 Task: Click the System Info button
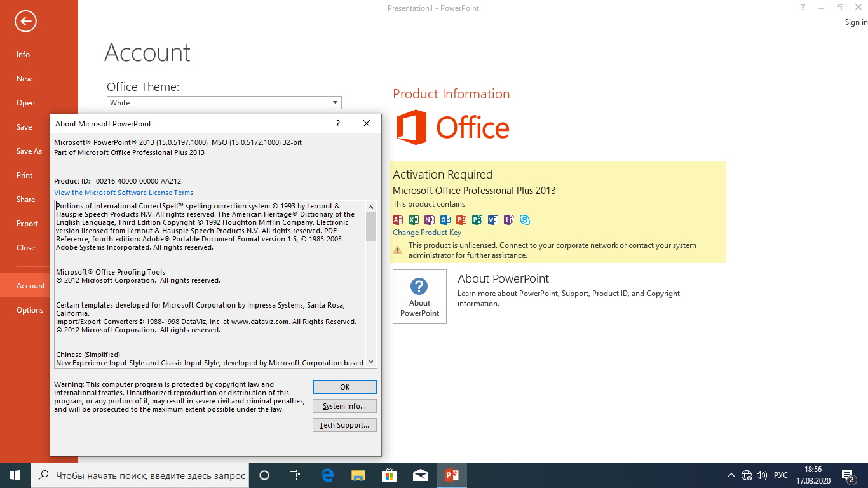344,406
